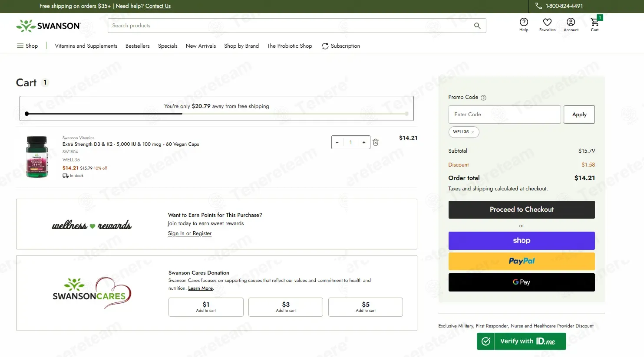Increase quantity with plus button
The image size is (644, 357).
pyautogui.click(x=364, y=142)
